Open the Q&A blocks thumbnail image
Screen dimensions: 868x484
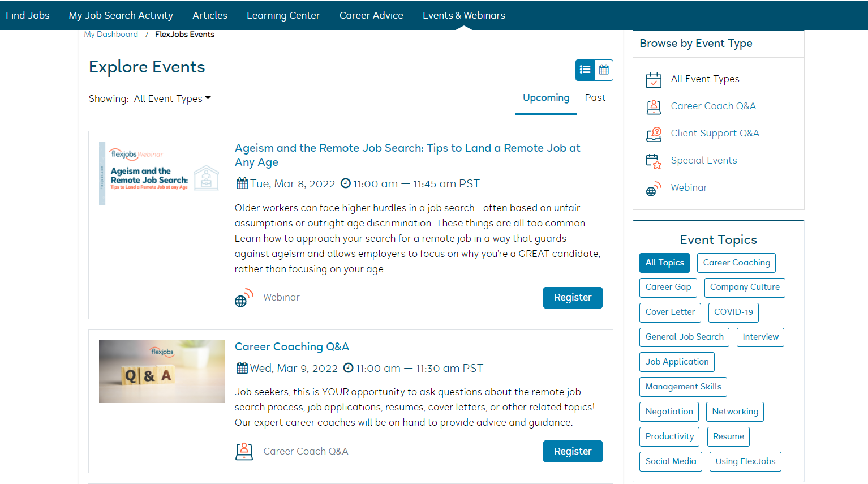(x=162, y=371)
